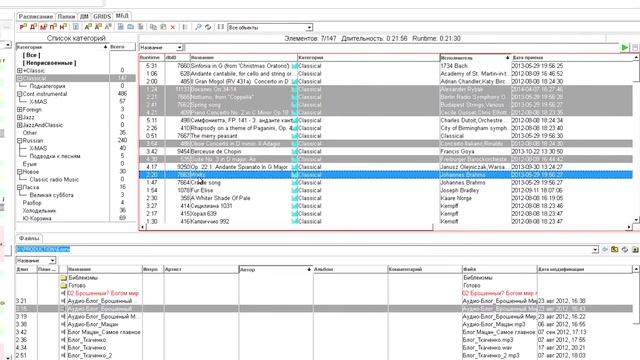Collapse the Новое category node
The height and width of the screenshot is (360, 640).
[x=19, y=172]
